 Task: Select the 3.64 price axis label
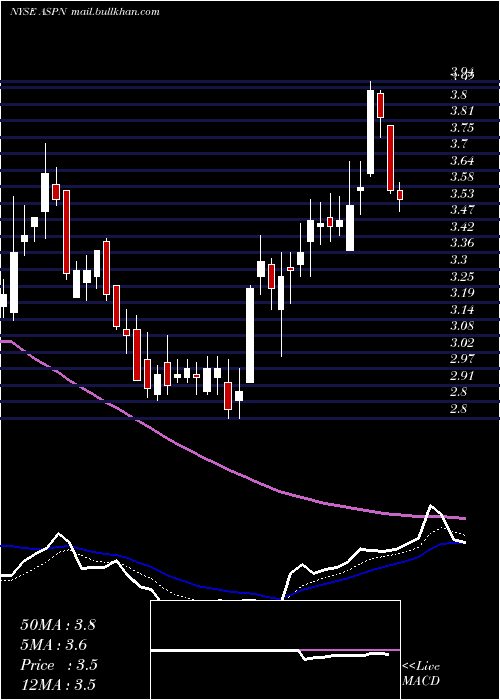tap(462, 160)
